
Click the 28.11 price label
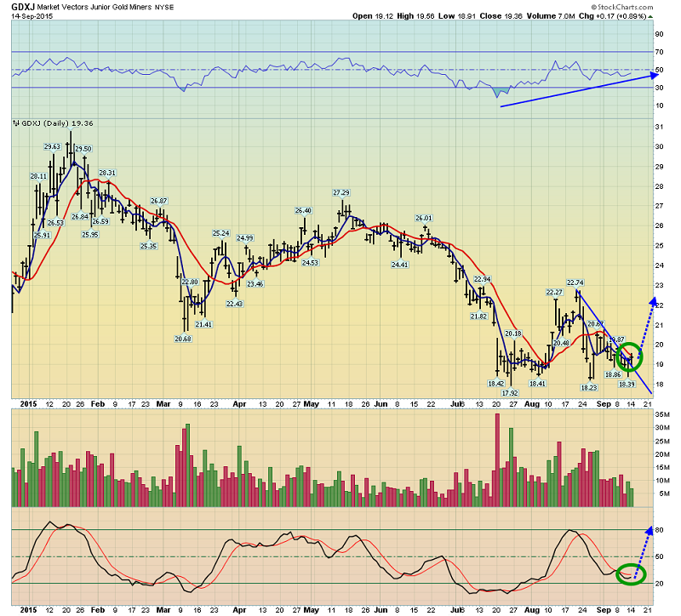(x=38, y=176)
